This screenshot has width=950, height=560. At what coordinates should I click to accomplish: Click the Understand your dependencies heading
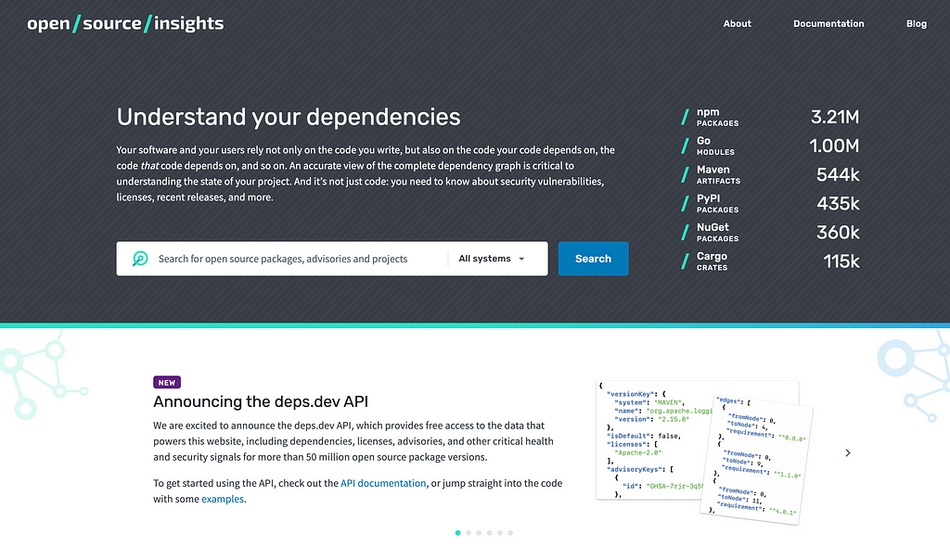pos(289,117)
